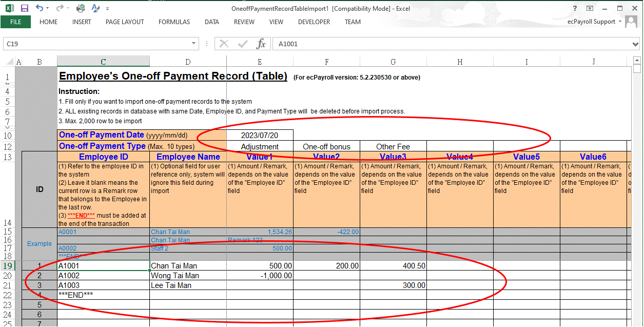Image resolution: width=644 pixels, height=327 pixels.
Task: Select row 19 header
Action: click(8, 266)
